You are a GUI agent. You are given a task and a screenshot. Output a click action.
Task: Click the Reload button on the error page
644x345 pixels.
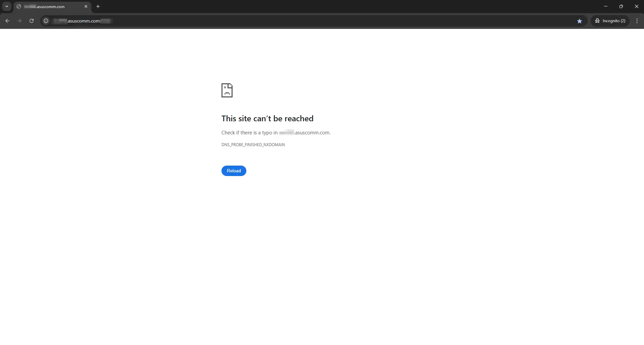pos(234,171)
